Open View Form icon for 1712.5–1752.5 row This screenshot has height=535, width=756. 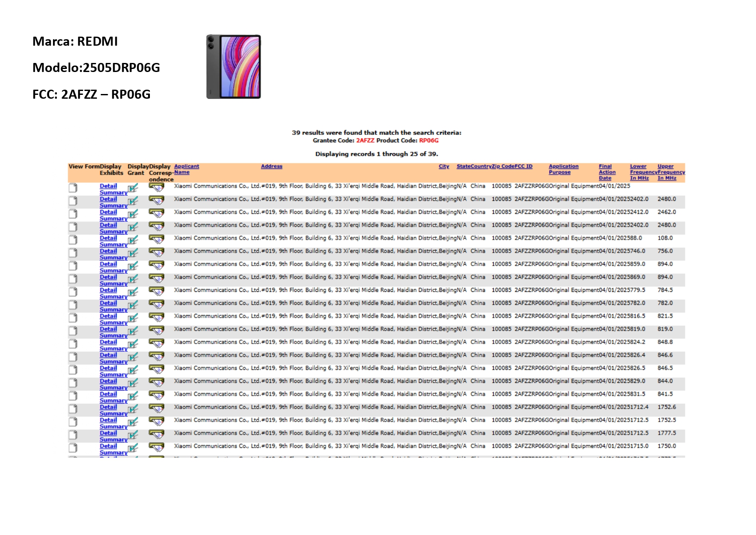[x=73, y=422]
